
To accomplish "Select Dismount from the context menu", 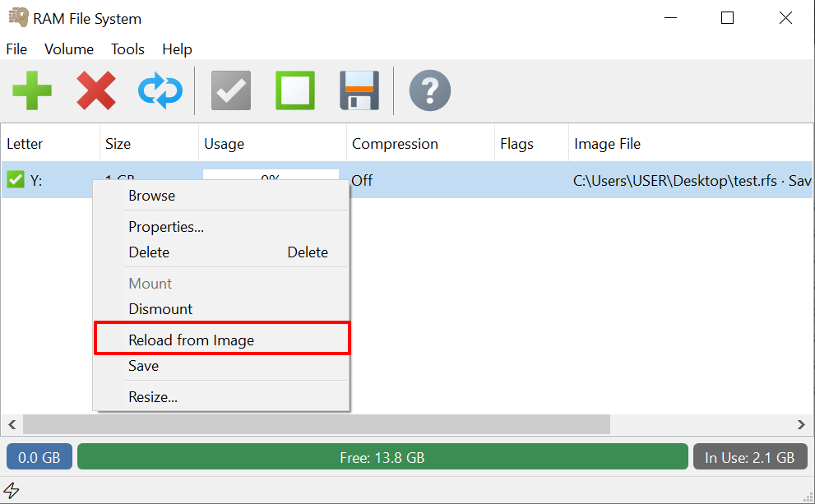I will (x=221, y=309).
